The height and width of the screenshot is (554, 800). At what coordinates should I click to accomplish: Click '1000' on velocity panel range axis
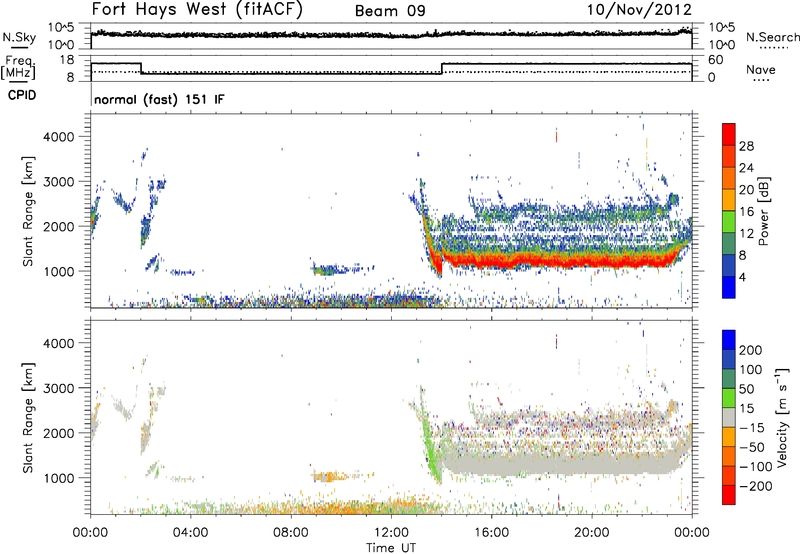click(58, 478)
